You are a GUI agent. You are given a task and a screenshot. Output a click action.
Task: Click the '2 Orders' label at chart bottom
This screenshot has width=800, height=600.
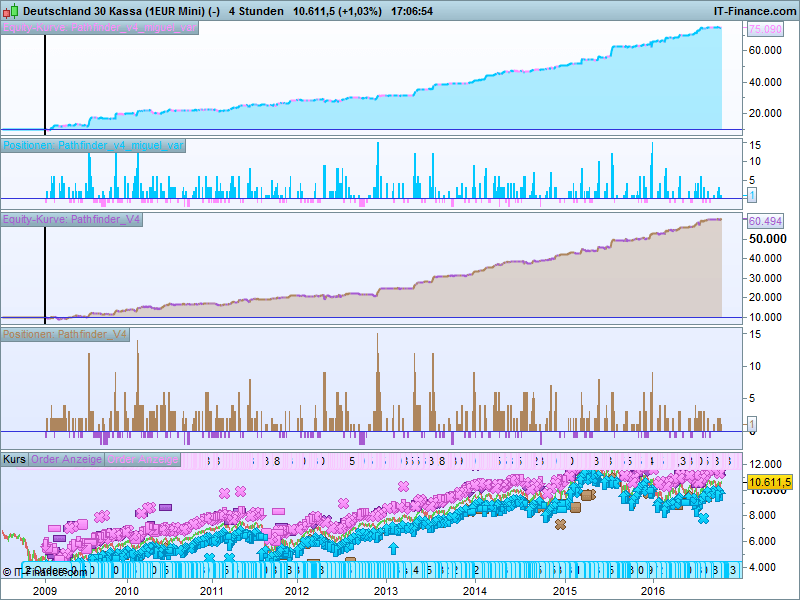pyautogui.click(x=46, y=570)
